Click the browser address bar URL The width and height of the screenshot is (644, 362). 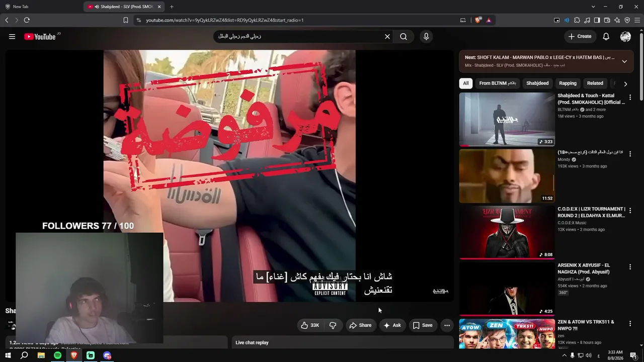(x=224, y=20)
